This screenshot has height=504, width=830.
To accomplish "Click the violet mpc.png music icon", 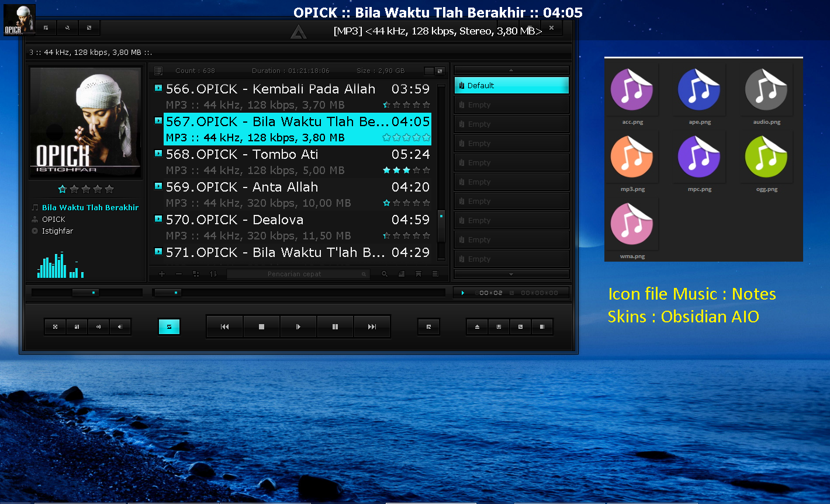I will pyautogui.click(x=699, y=156).
